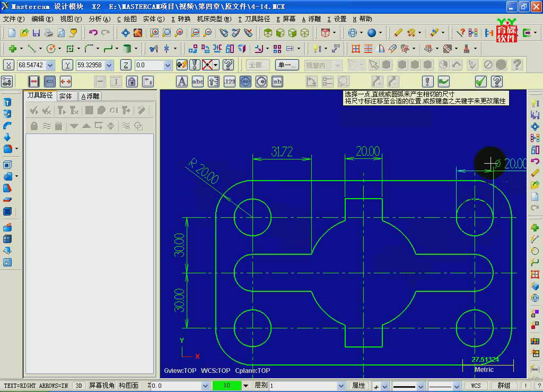
Task: Open the status bar Z depth dropdown
Action: [x=205, y=386]
